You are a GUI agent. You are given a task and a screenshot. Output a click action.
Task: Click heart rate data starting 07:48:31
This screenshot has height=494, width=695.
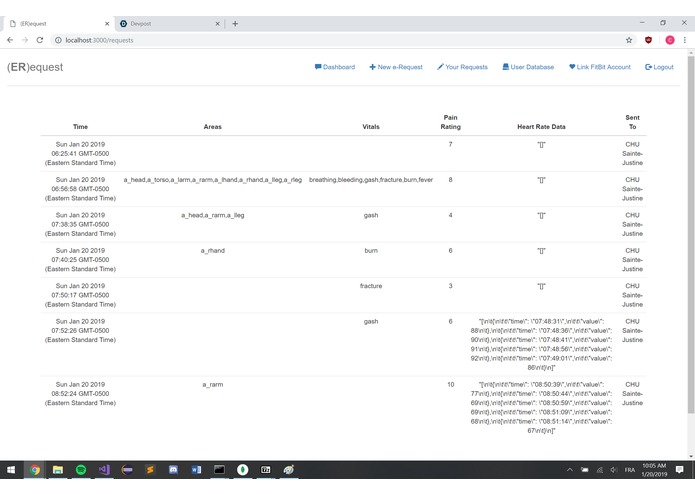pos(541,344)
